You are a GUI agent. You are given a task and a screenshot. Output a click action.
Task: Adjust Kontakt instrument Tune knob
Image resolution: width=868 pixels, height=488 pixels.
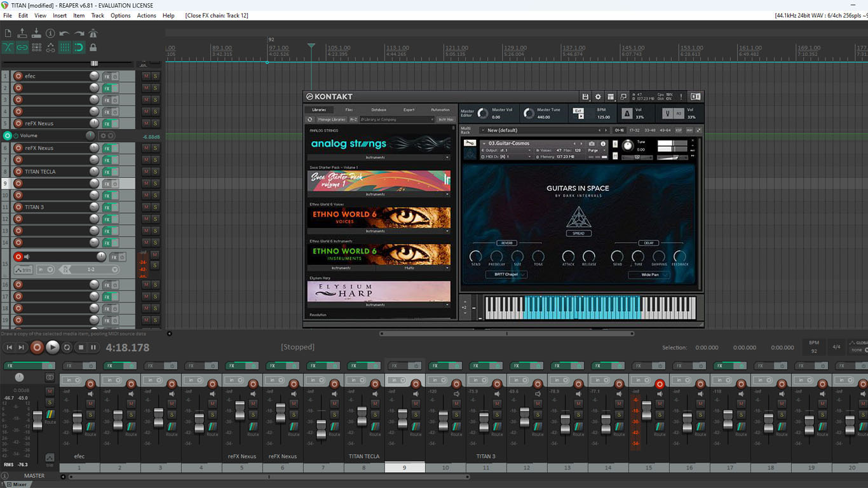point(628,146)
